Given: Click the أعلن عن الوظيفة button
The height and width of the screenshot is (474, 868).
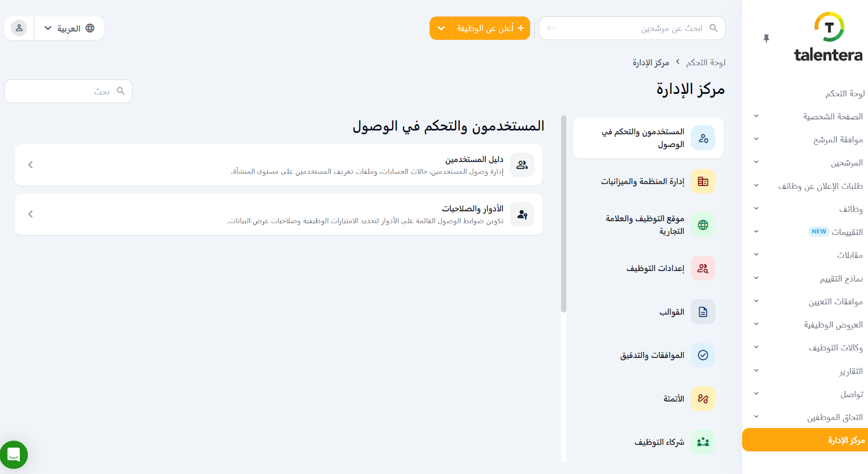Looking at the screenshot, I should (490, 28).
